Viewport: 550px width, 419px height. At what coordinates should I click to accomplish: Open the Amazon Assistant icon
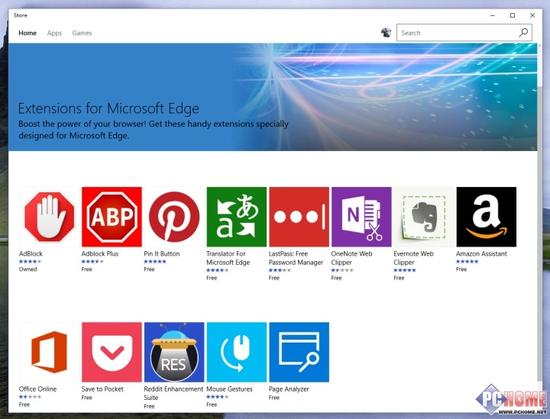click(487, 217)
